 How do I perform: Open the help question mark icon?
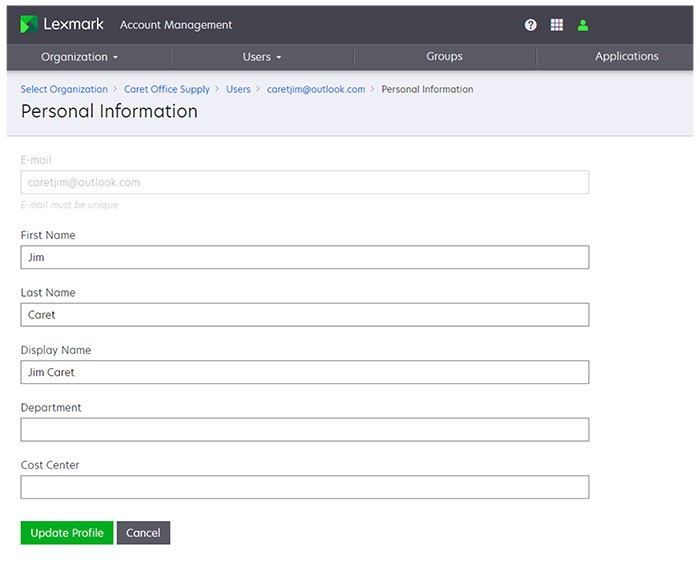531,25
